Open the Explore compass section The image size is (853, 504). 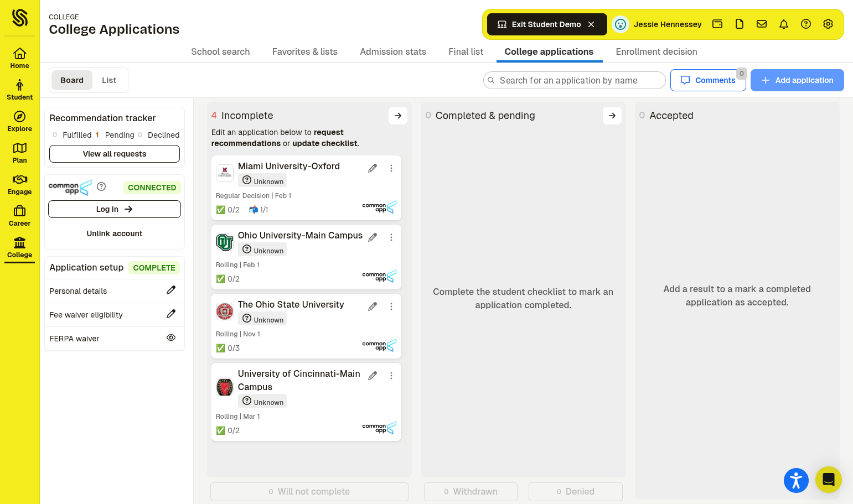click(x=19, y=121)
